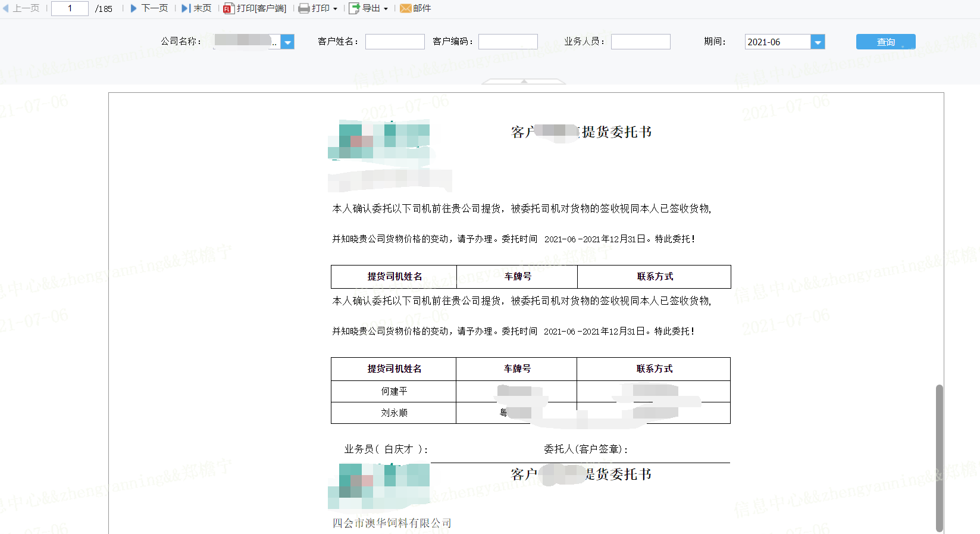Click the export icon

(354, 8)
